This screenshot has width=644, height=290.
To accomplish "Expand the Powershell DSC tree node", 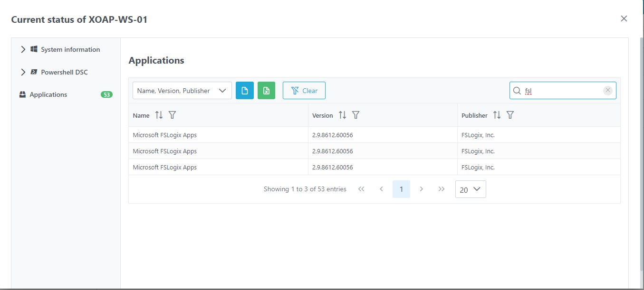I will tap(23, 72).
